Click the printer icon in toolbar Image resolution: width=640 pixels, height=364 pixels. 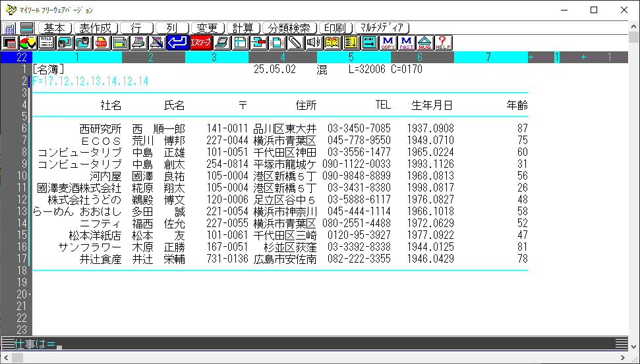138,43
